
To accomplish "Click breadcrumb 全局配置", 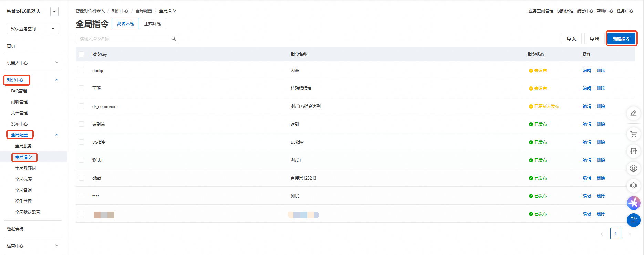I will coord(144,11).
